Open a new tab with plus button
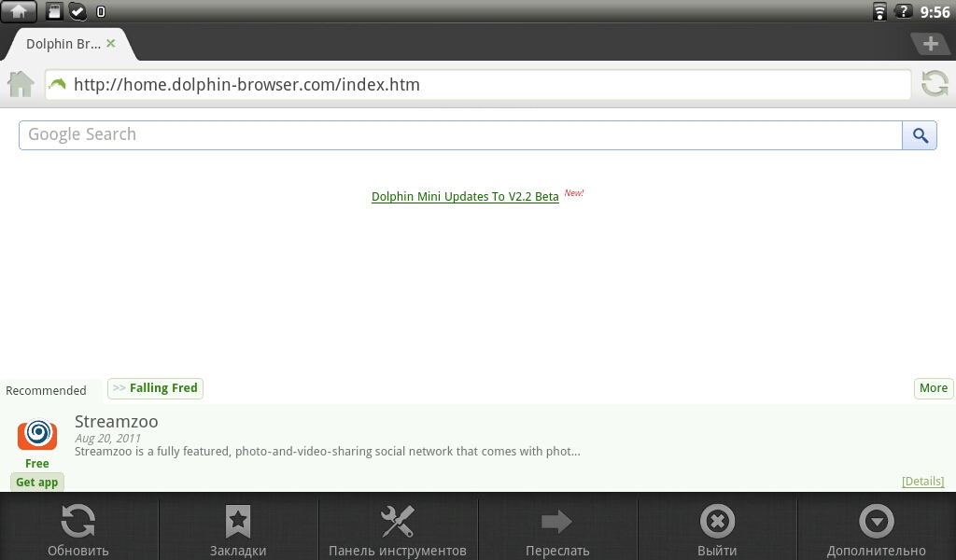956x560 pixels. pyautogui.click(x=931, y=44)
